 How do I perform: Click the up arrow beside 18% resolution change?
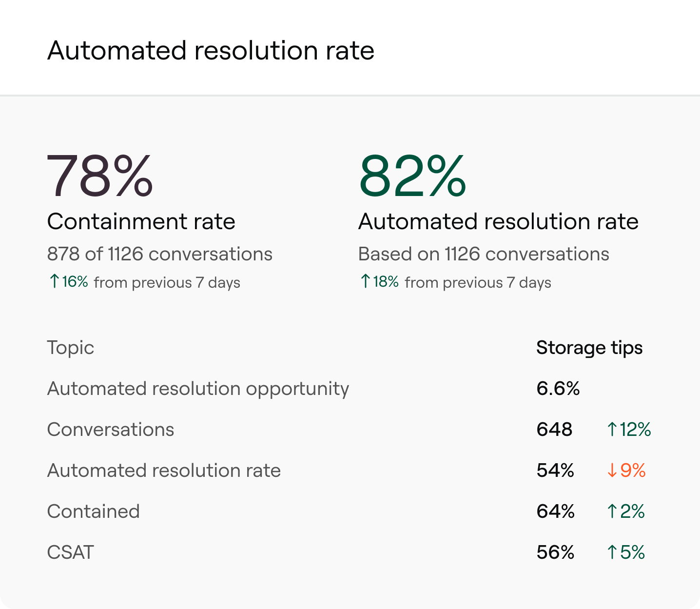366,281
